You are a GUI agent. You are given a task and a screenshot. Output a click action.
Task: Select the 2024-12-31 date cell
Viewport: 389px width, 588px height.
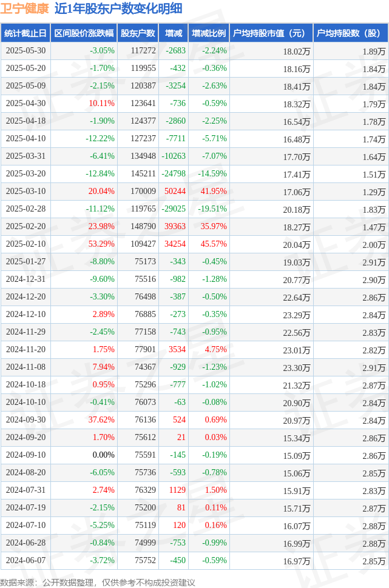26,279
